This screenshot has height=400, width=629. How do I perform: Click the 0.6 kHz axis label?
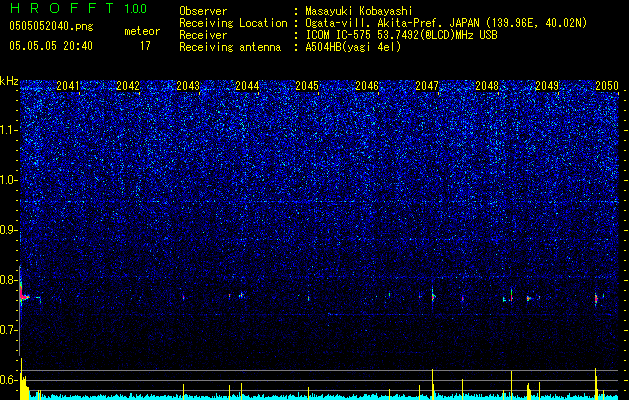coord(9,380)
